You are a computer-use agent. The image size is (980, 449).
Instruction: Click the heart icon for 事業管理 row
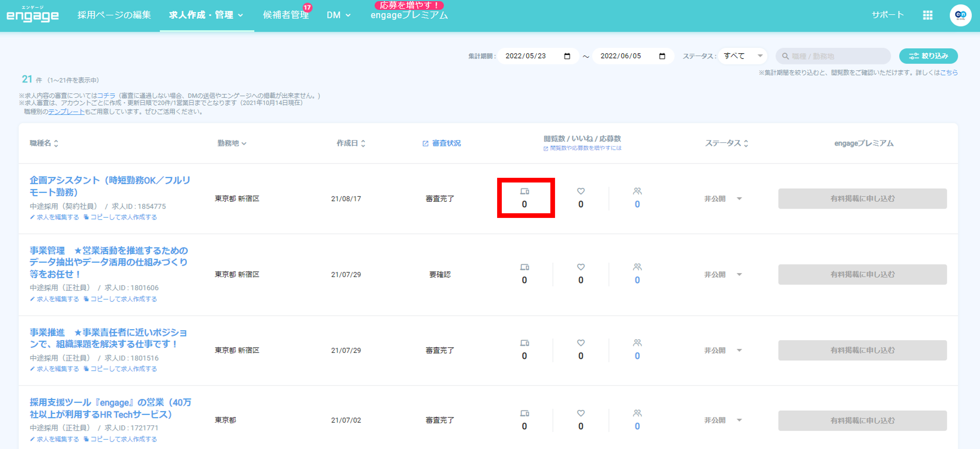point(581,267)
